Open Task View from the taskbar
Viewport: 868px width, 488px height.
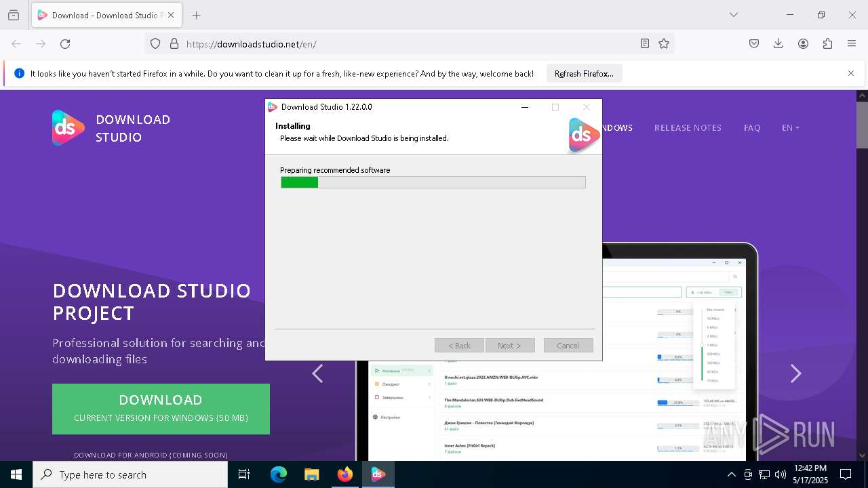click(x=244, y=474)
